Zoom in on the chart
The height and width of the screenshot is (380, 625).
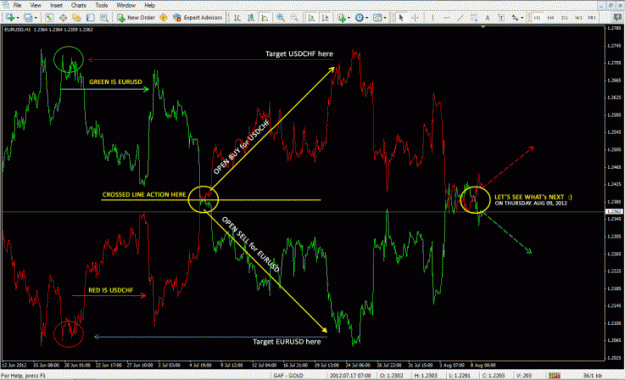[x=281, y=18]
